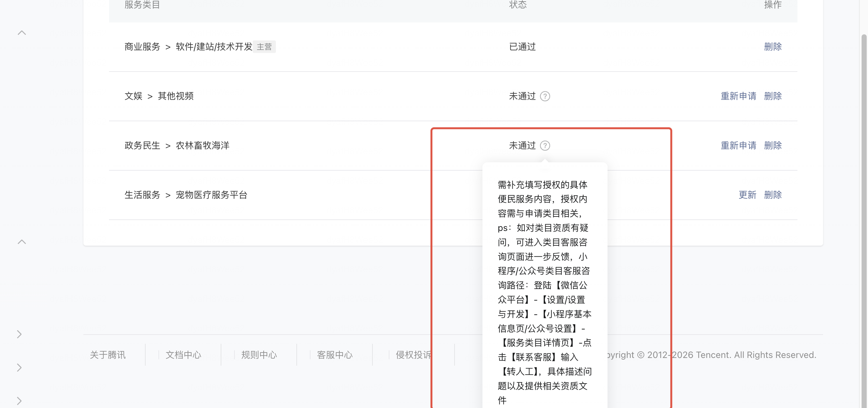The image size is (868, 408).
Task: Delete the 宠物医疗服务平台 category
Action: [773, 195]
